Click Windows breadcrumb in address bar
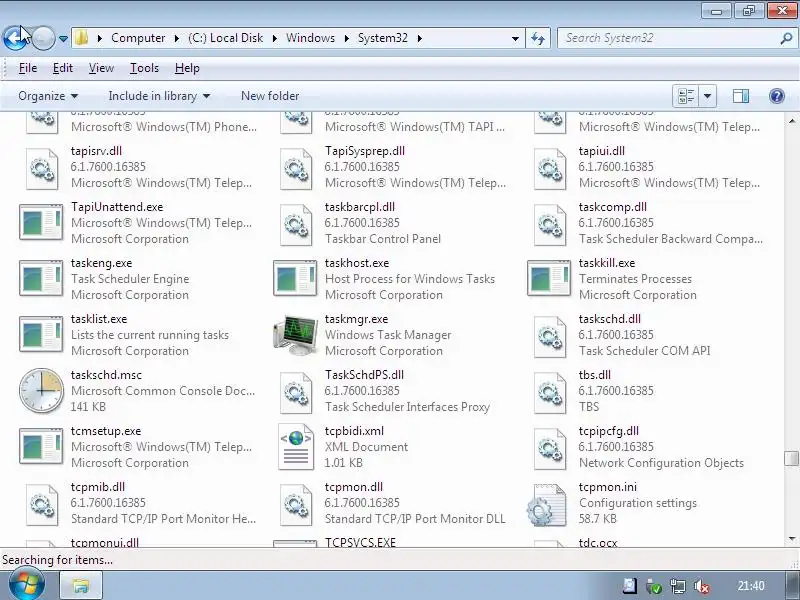Screen dimensions: 800x600 [x=310, y=38]
